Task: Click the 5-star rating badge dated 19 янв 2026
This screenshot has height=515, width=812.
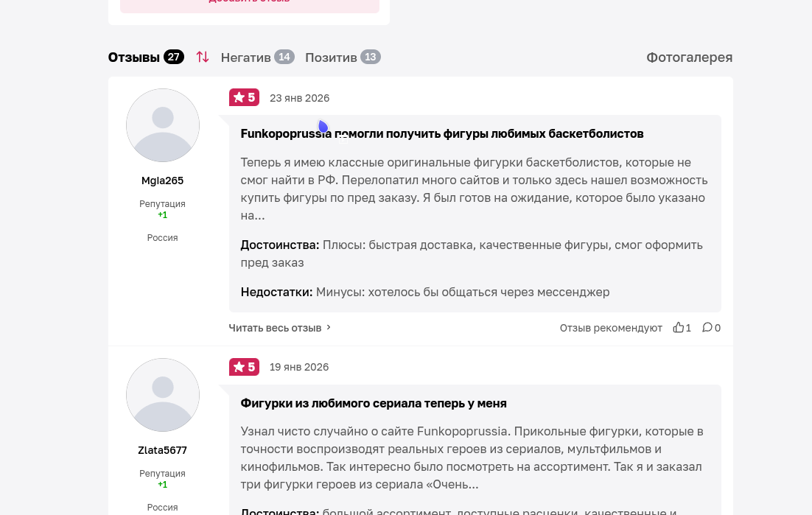Action: 245,367
